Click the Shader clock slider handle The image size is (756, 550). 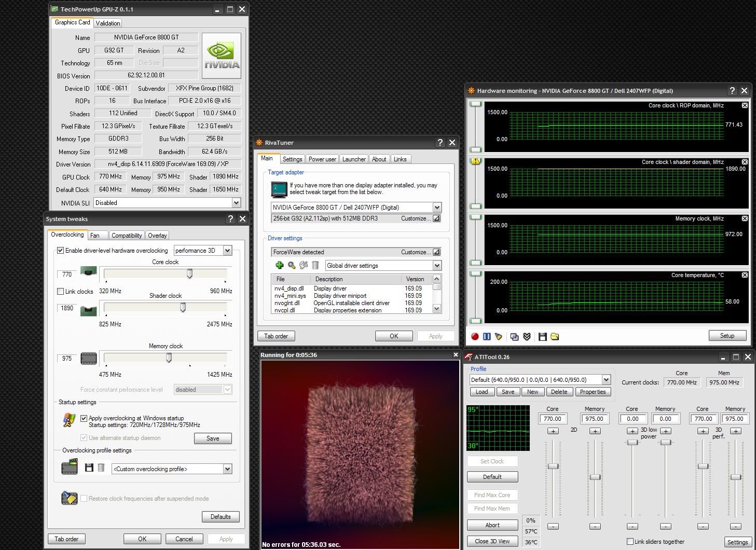183,308
